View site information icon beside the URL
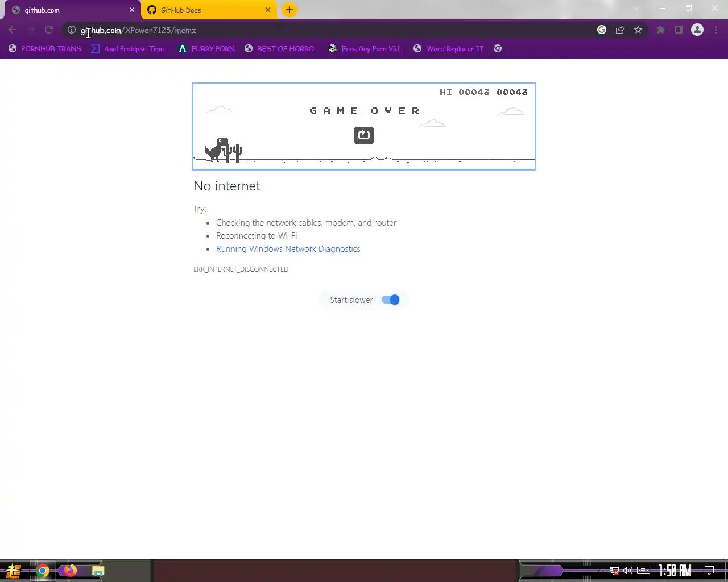The width and height of the screenshot is (728, 582). 72,30
